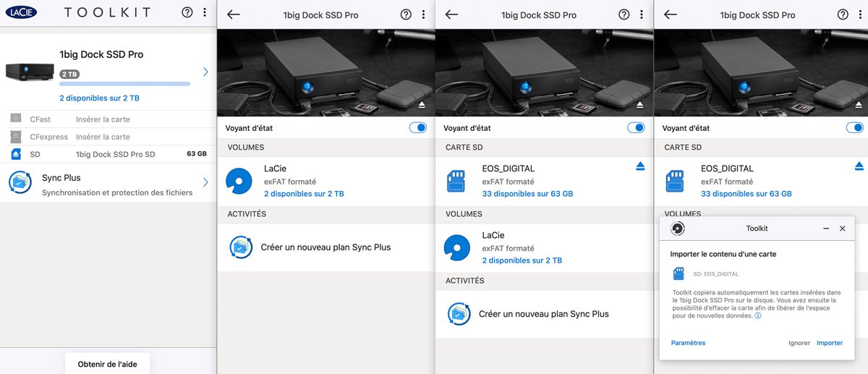868x374 pixels.
Task: Toggle 'Voyant d'état' in the LaCie-only volume panel
Action: (418, 127)
